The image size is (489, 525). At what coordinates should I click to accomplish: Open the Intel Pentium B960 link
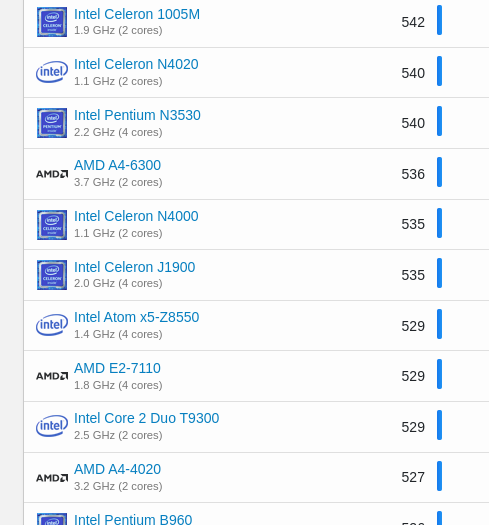pos(133,519)
